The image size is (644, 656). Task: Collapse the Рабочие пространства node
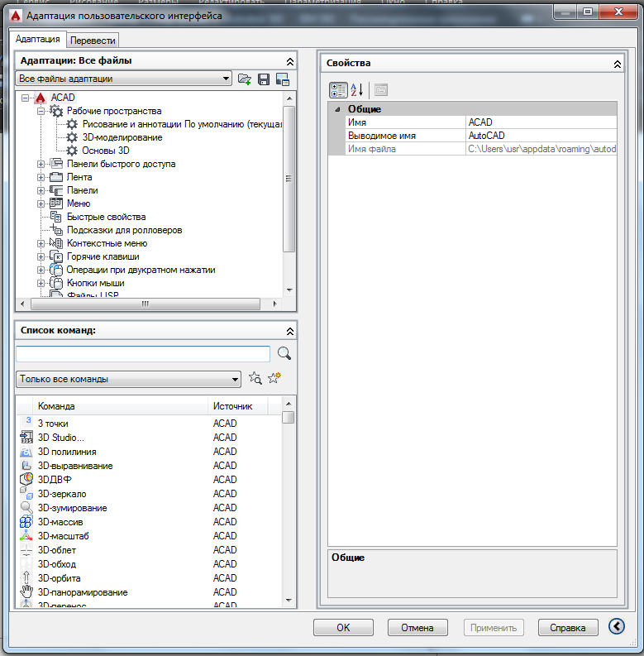point(41,112)
